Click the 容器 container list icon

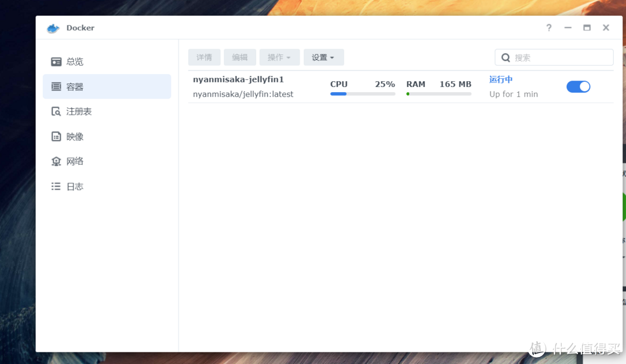pyautogui.click(x=56, y=86)
